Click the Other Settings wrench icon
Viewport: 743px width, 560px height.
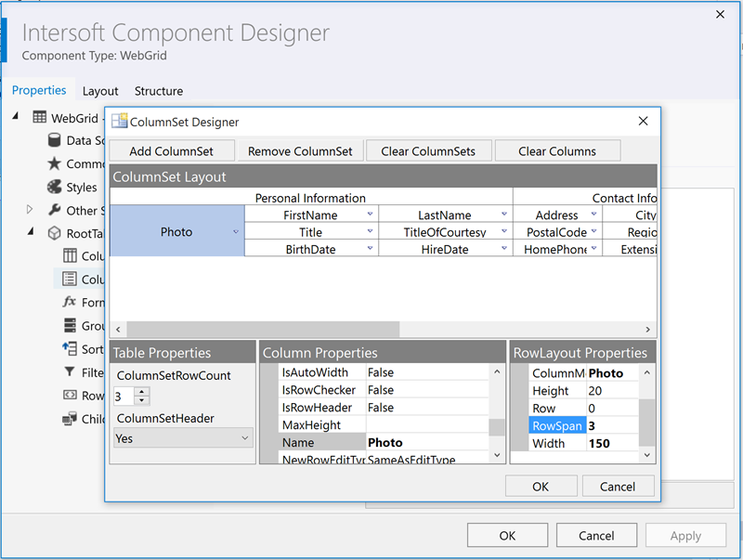[x=53, y=210]
